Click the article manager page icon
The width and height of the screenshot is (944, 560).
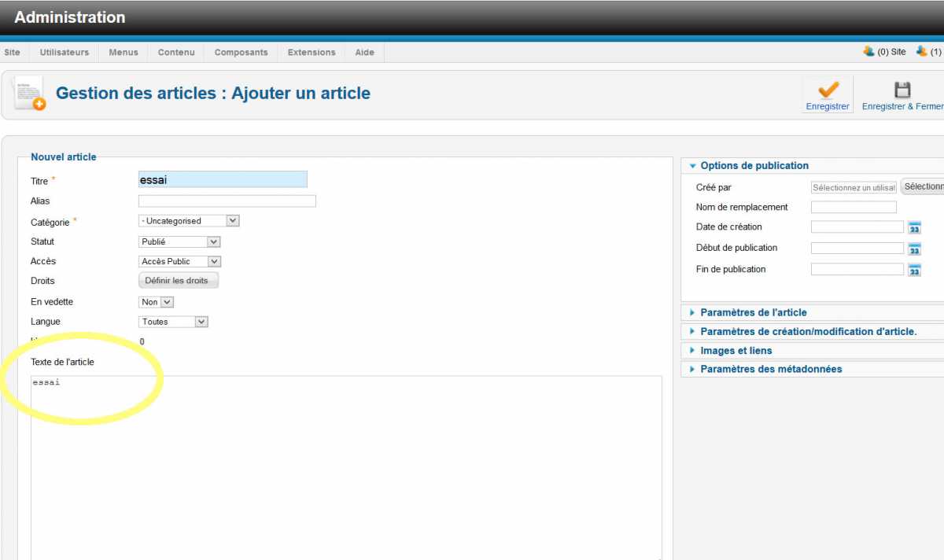tap(30, 94)
